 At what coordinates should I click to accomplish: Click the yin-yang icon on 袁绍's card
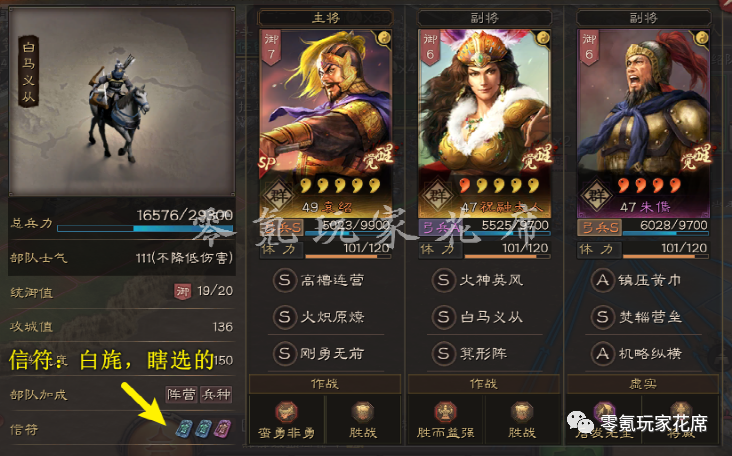pyautogui.click(x=384, y=38)
